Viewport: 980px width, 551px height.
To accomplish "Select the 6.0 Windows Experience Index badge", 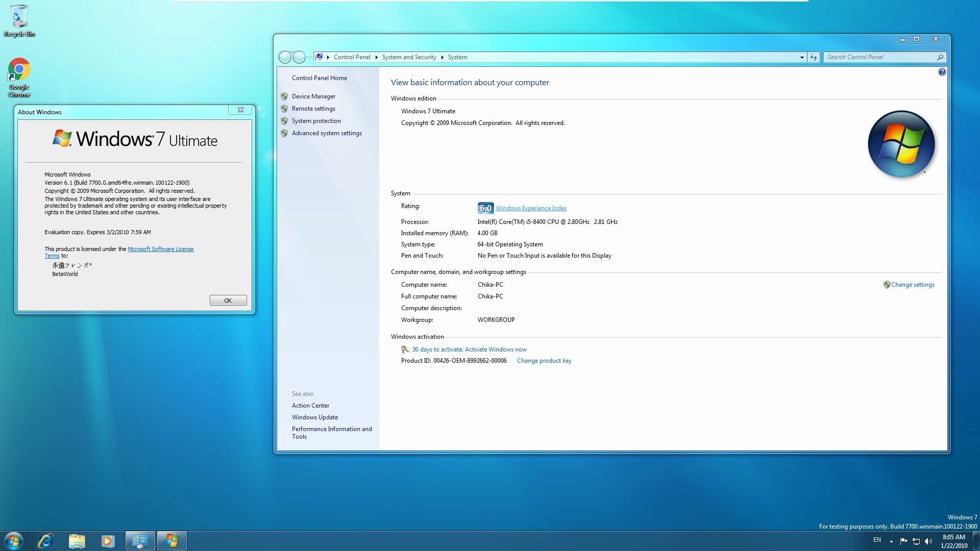I will (485, 208).
